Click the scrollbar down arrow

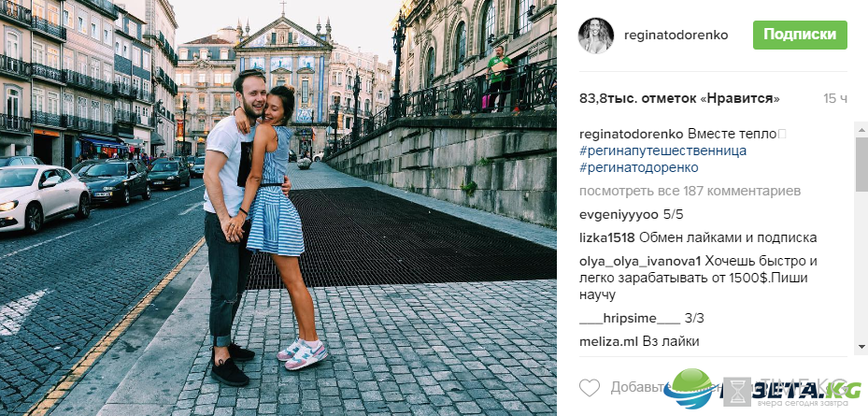[x=861, y=347]
